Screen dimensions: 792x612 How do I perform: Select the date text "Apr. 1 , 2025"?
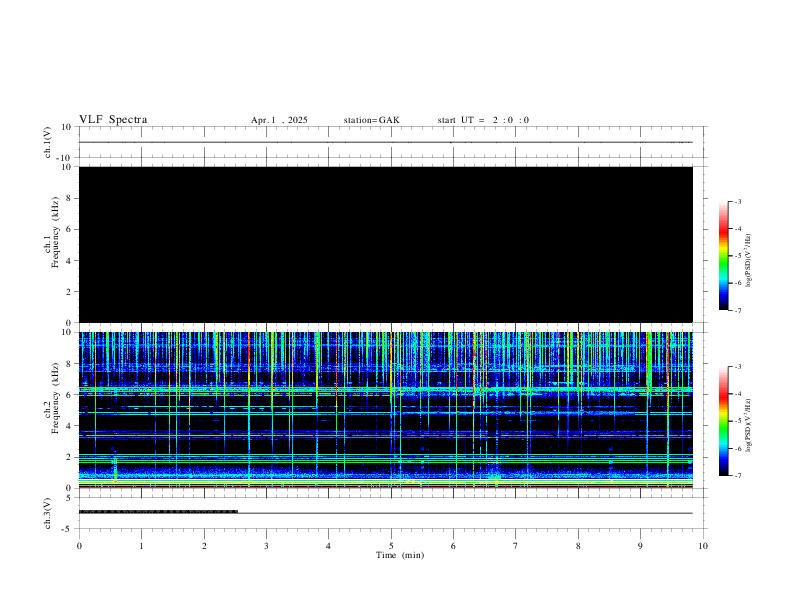(x=279, y=120)
